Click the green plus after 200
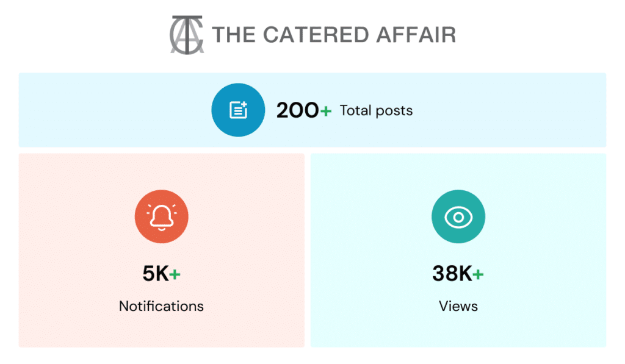625x364 pixels. click(326, 111)
